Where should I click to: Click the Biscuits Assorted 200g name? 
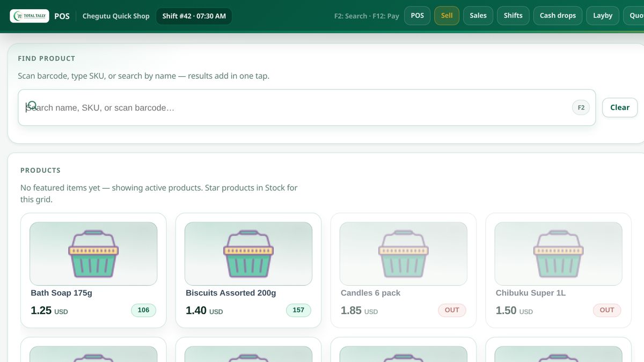231,293
